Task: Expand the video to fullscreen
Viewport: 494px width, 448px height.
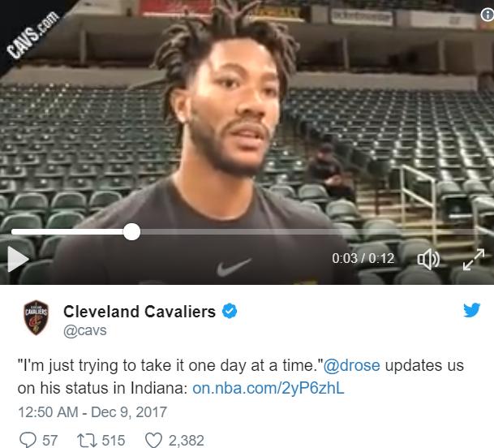Action: click(474, 260)
